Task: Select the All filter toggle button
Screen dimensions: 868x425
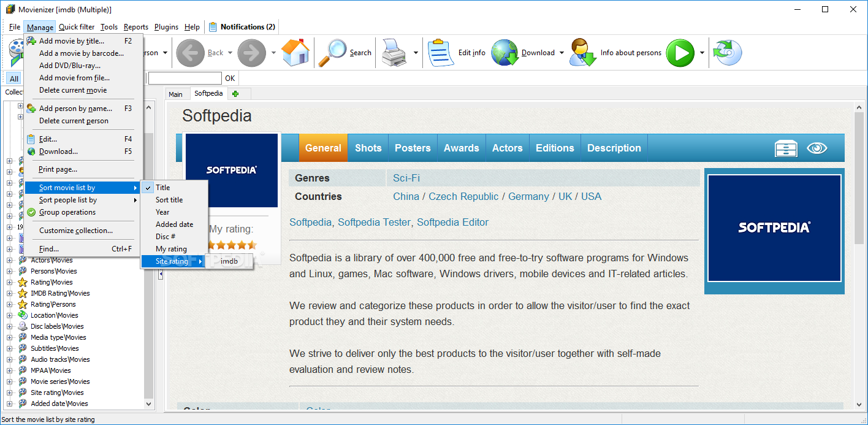Action: point(14,78)
